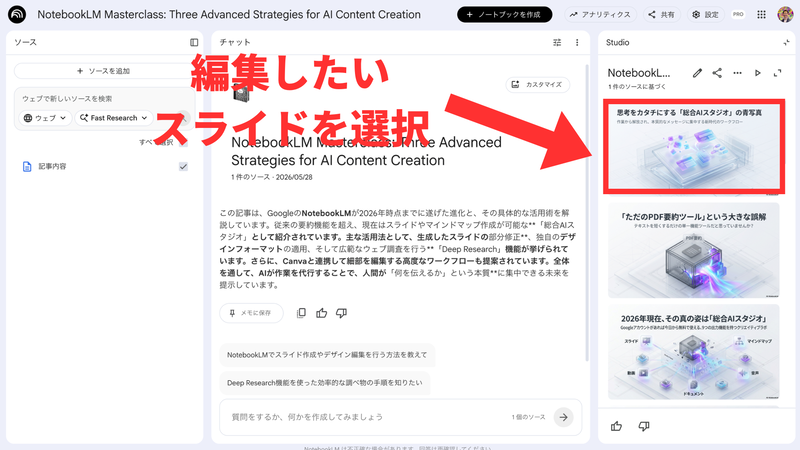Click ソースを追加 to add source
Viewport: 800px width, 450px height.
(104, 71)
